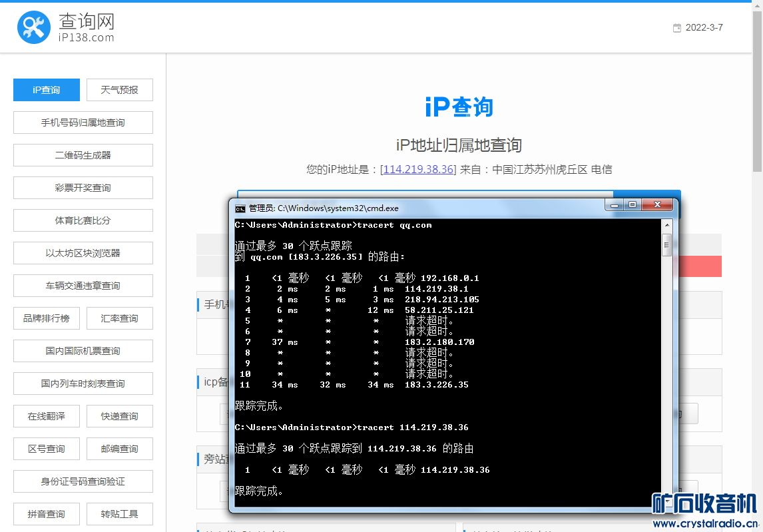
Task: Close the cmd.exe window
Action: (657, 205)
